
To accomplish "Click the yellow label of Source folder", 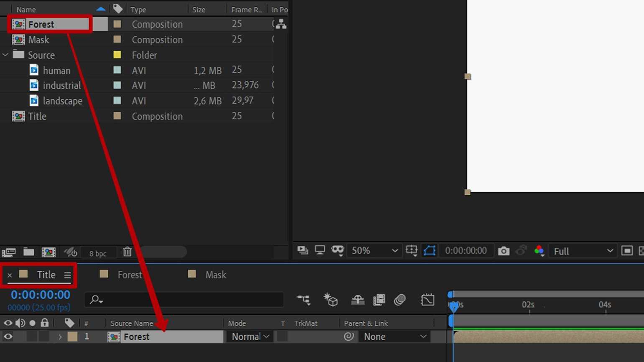I will 117,55.
